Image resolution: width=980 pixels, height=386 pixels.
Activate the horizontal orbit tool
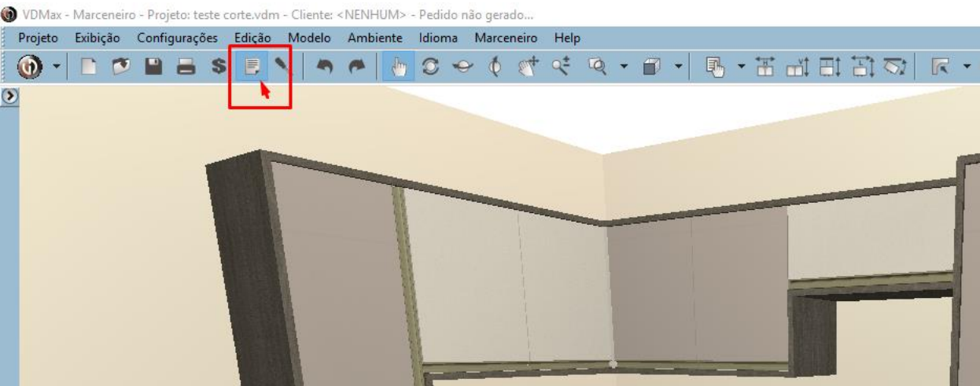click(x=463, y=68)
